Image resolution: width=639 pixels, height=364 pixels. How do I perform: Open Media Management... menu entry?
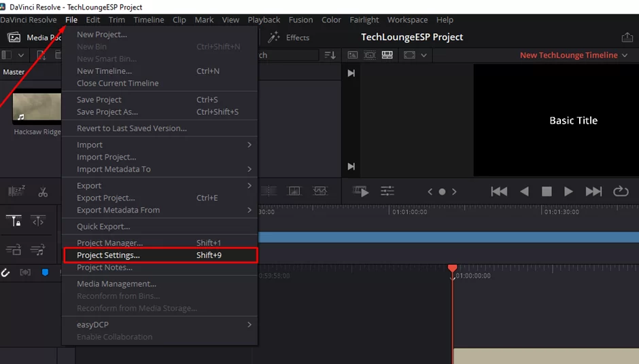[x=160, y=284]
